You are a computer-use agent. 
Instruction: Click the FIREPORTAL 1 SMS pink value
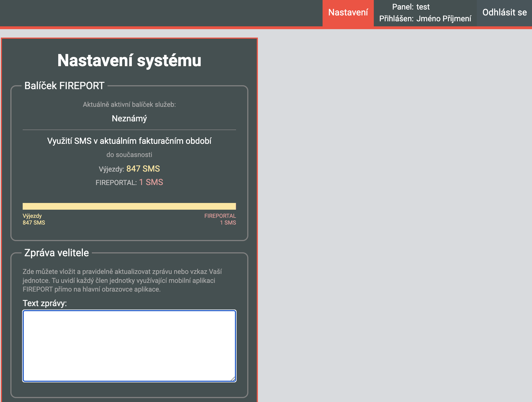151,182
